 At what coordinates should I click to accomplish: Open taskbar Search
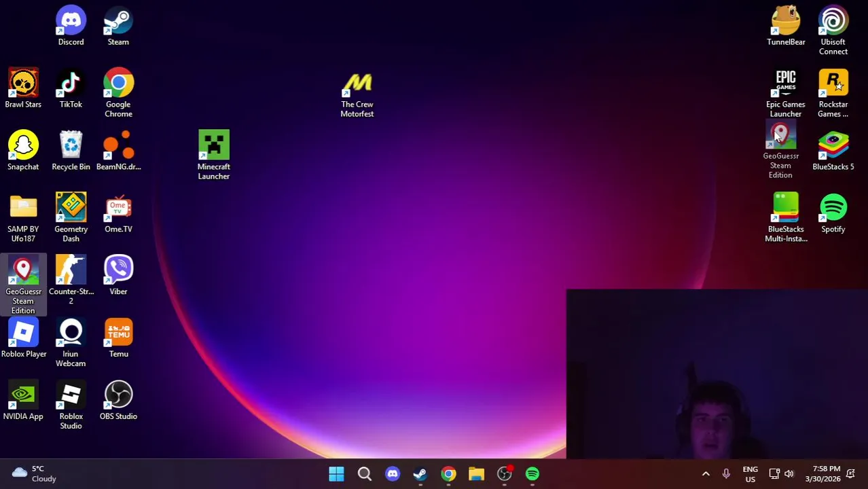pyautogui.click(x=365, y=473)
